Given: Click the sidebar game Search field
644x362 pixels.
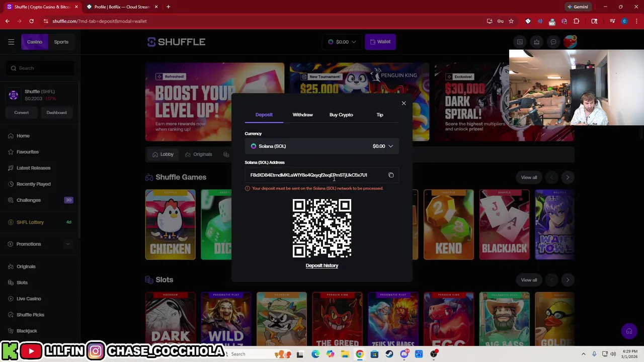Looking at the screenshot, I should 40,68.
